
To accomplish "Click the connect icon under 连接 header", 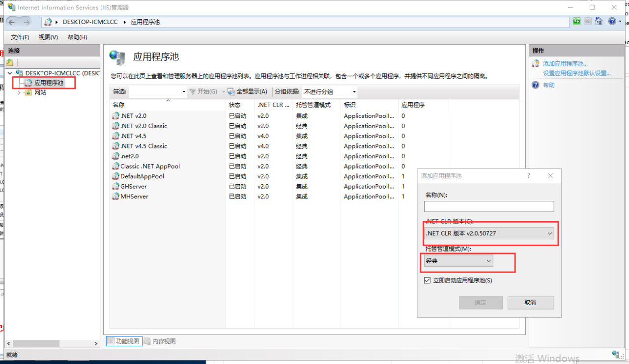I will tap(10, 62).
